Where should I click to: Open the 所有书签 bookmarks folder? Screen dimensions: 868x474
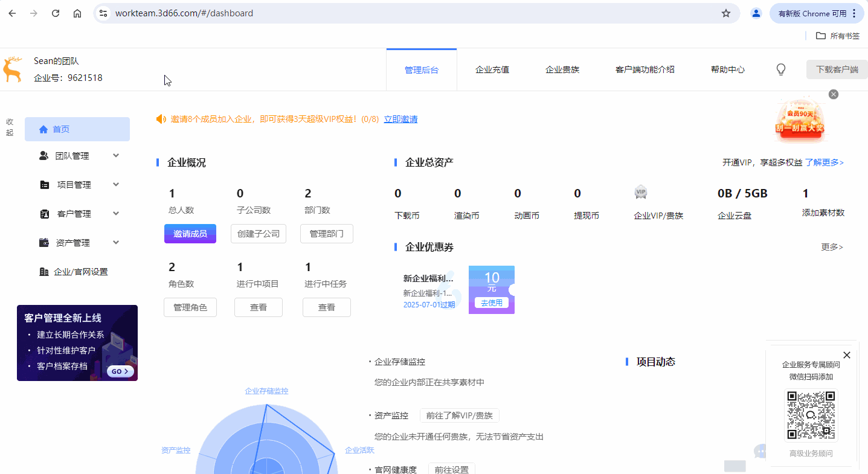pos(838,36)
